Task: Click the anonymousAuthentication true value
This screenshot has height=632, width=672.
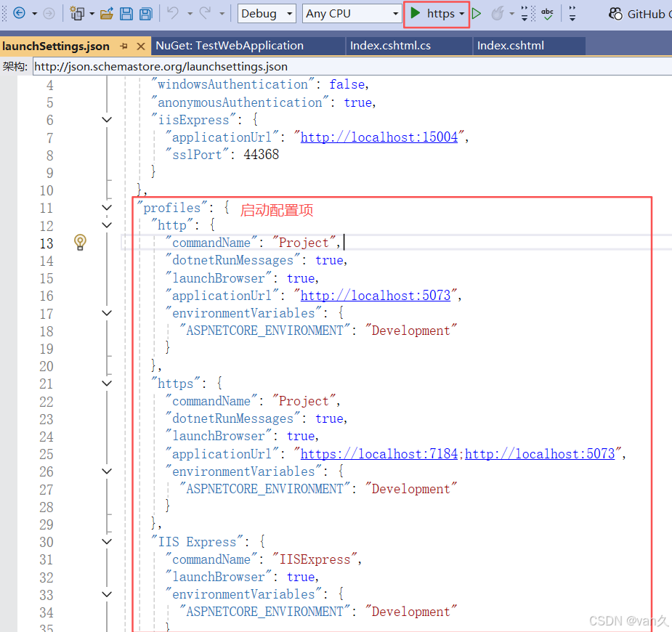Action: click(358, 102)
